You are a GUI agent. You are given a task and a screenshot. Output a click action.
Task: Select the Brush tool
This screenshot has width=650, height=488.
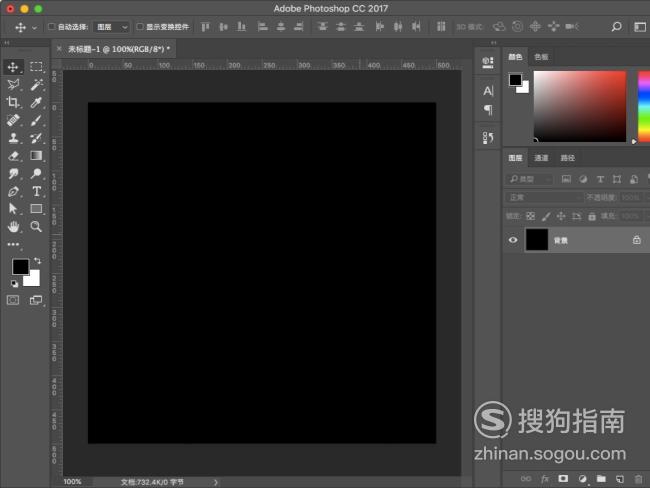click(36, 120)
